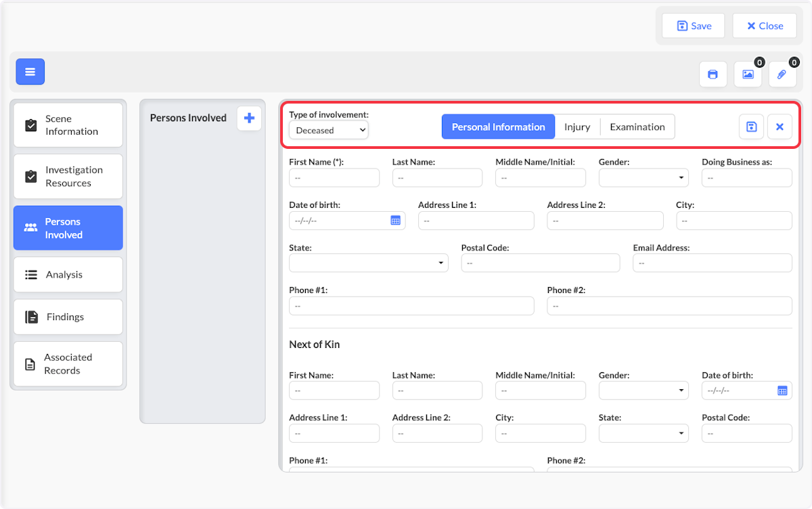Click the Investigation Resources clipboard icon
Viewport: 812px width, 509px height.
tap(30, 177)
